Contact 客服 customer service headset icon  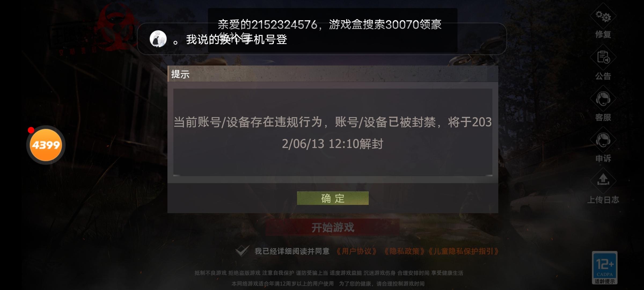[x=603, y=99]
